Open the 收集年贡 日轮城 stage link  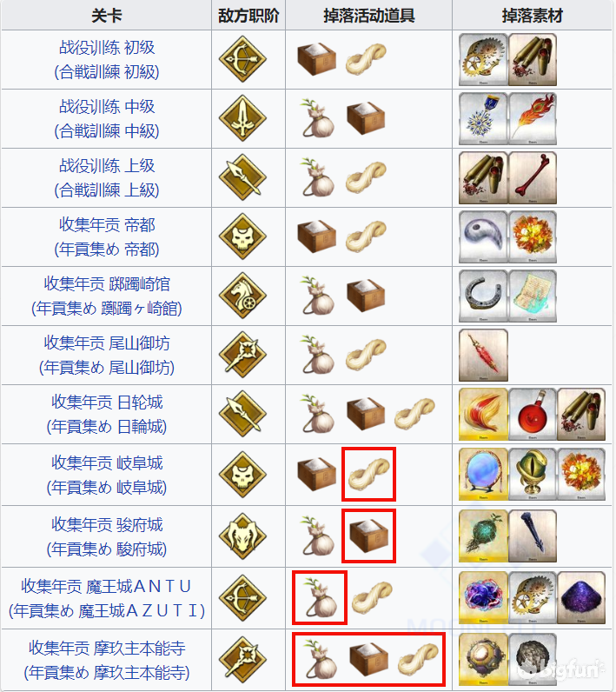107,415
